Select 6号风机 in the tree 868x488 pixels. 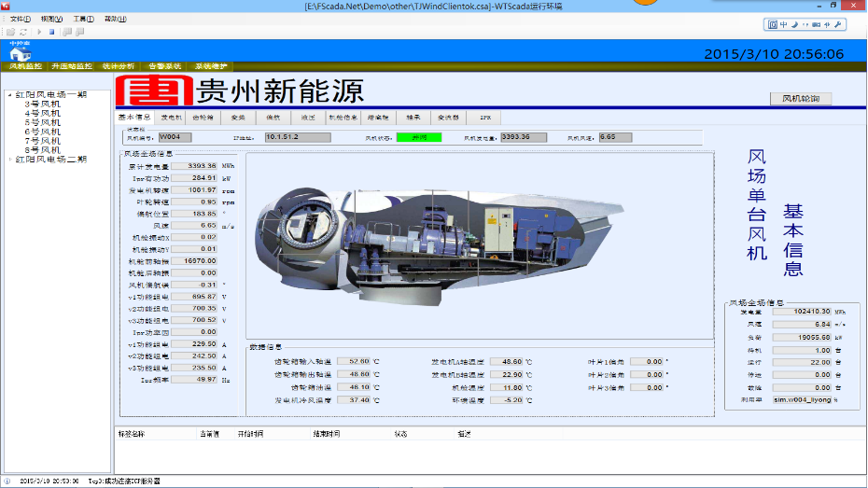42,132
